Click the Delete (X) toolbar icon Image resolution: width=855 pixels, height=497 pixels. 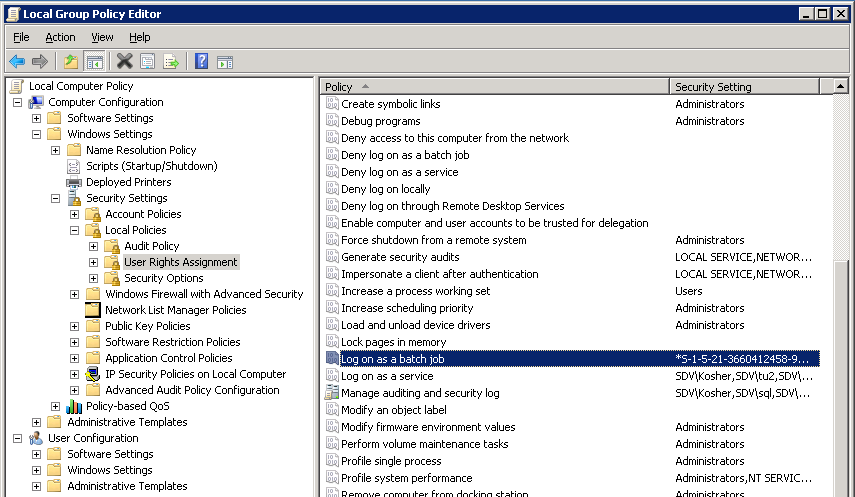124,62
